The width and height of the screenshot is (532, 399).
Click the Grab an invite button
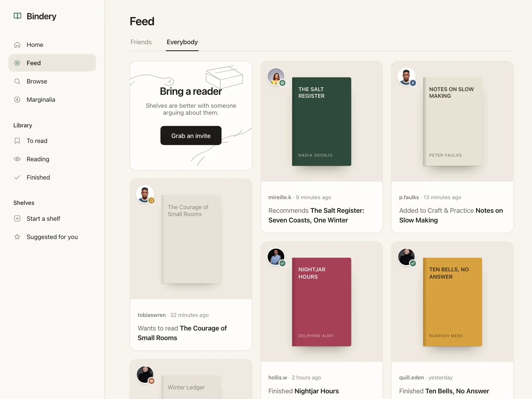point(191,135)
